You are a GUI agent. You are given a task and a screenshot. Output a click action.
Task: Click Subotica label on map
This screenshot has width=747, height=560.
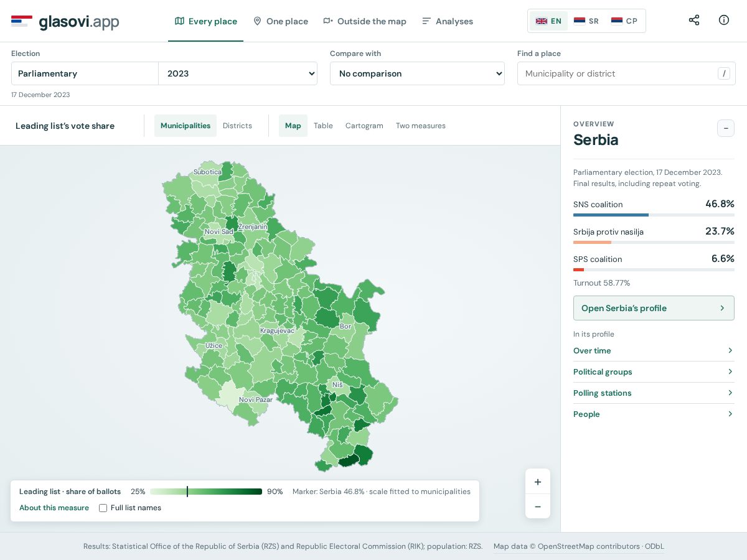207,172
